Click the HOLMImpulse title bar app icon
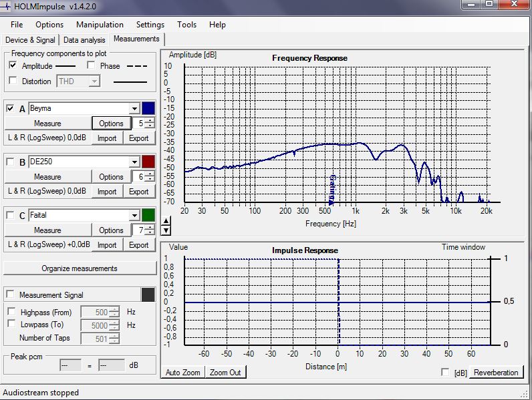Viewport: 532px width, 400px height. point(5,7)
